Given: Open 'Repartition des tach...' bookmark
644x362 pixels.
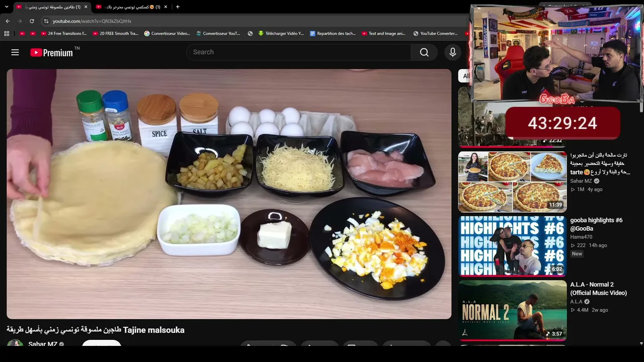Looking at the screenshot, I should 333,34.
